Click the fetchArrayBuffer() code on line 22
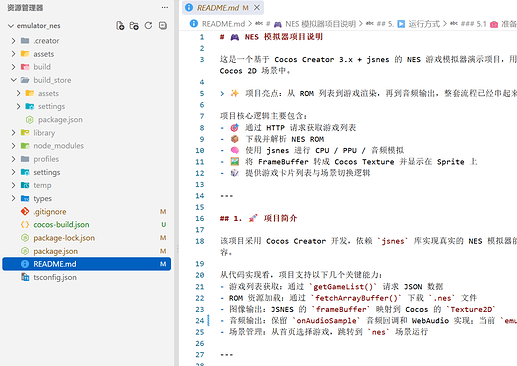This screenshot has width=517, height=366. pos(356,298)
